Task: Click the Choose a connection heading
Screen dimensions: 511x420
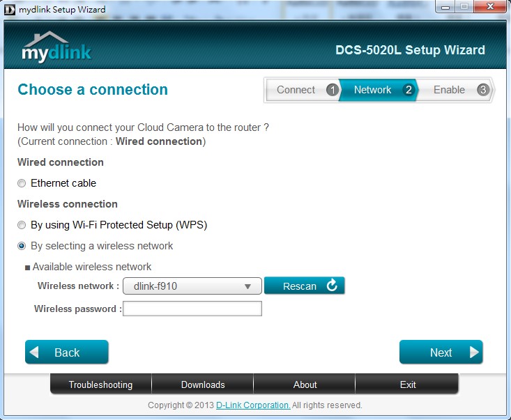Action: [x=93, y=90]
